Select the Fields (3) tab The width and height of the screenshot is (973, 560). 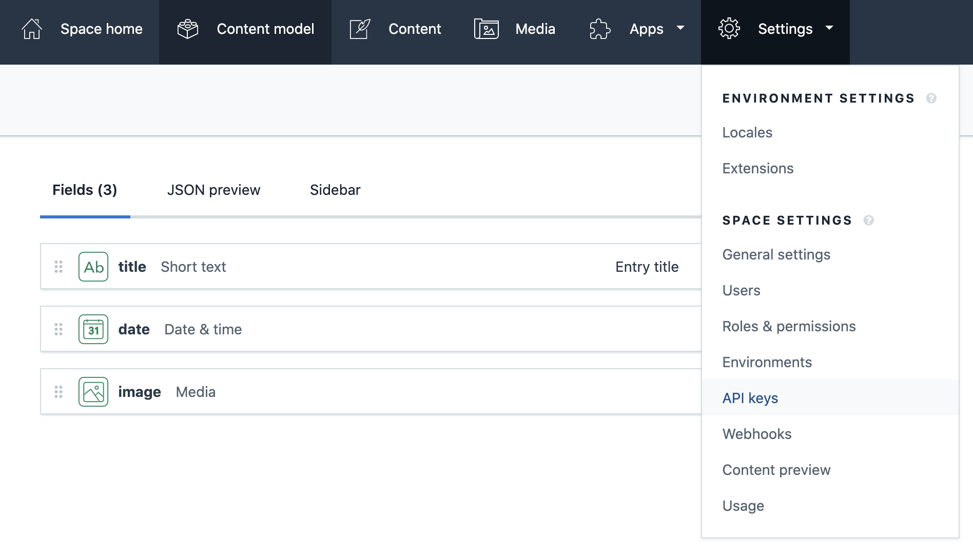tap(85, 190)
